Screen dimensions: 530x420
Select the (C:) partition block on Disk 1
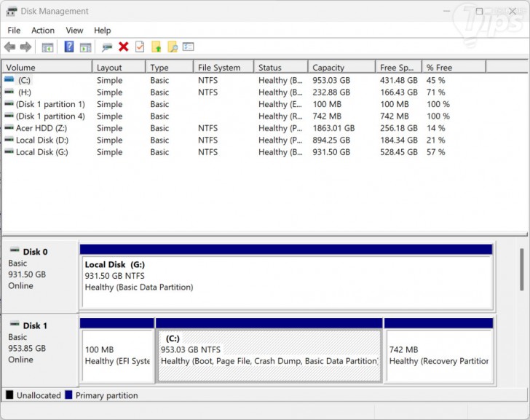269,355
